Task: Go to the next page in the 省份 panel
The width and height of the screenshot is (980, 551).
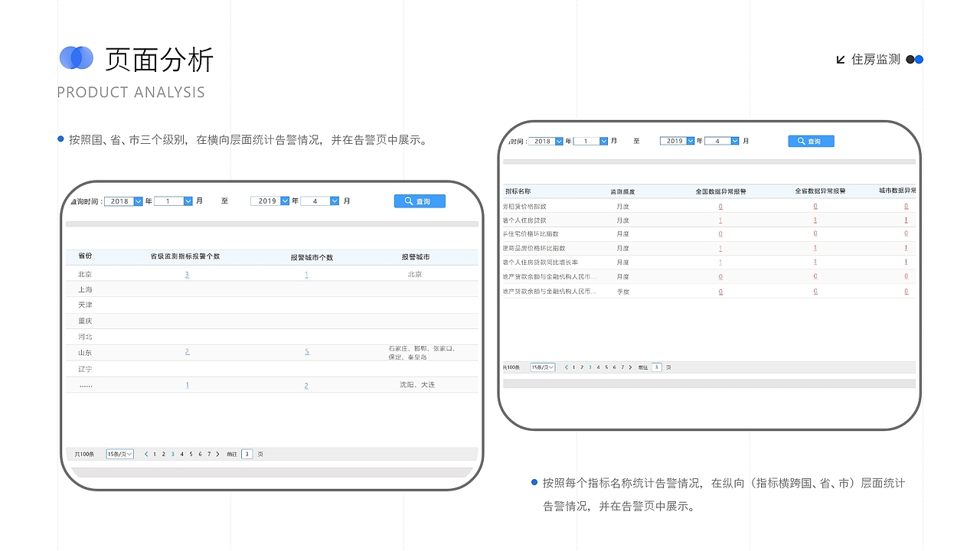Action: click(218, 454)
